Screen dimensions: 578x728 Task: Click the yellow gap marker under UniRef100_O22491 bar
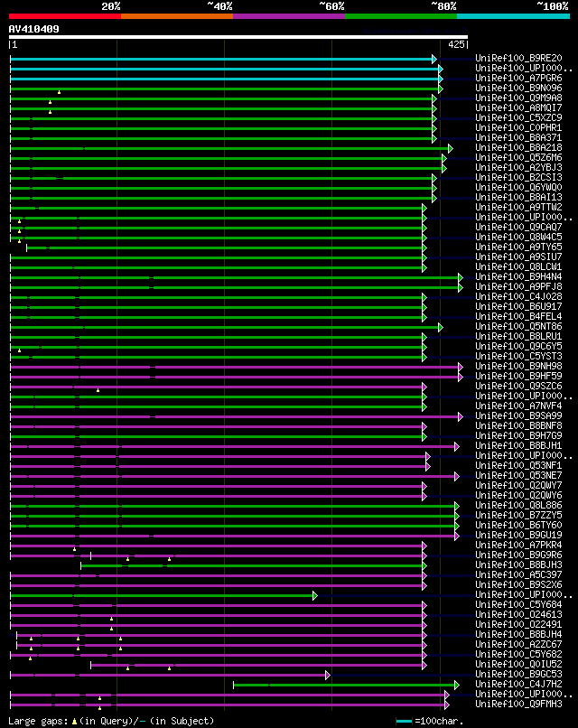[x=111, y=629]
